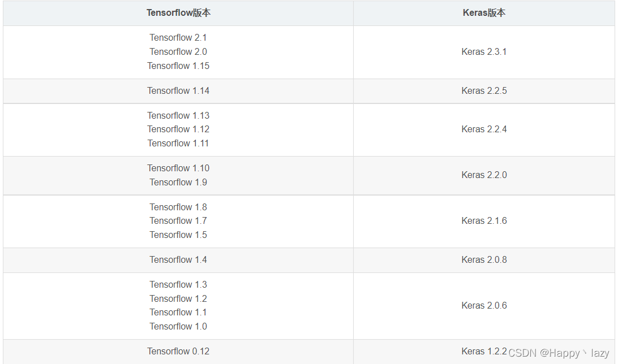The width and height of the screenshot is (618, 364).
Task: Click the Tensorflow 0.12 cell
Action: [x=178, y=351]
